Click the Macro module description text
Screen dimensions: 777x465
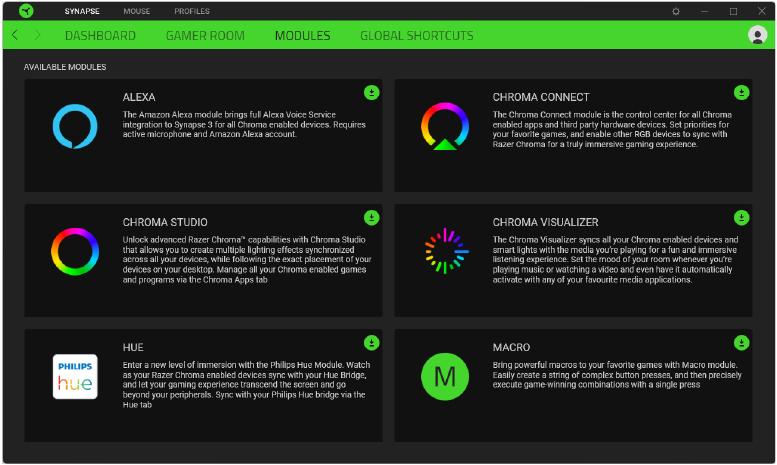tap(617, 375)
